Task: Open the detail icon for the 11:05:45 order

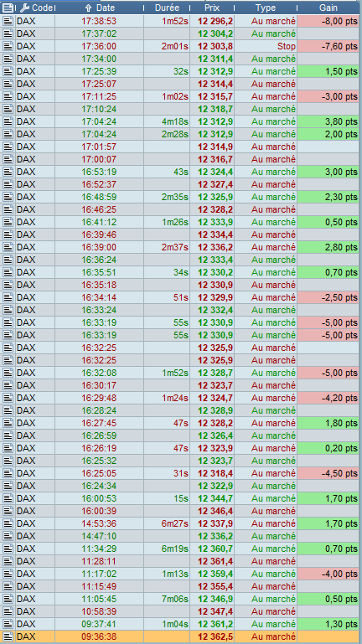Action: [8, 600]
